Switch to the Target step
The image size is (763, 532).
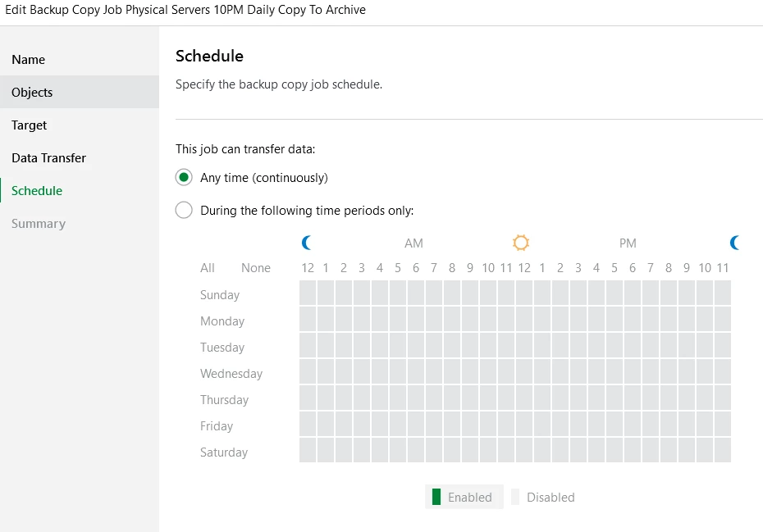click(30, 125)
